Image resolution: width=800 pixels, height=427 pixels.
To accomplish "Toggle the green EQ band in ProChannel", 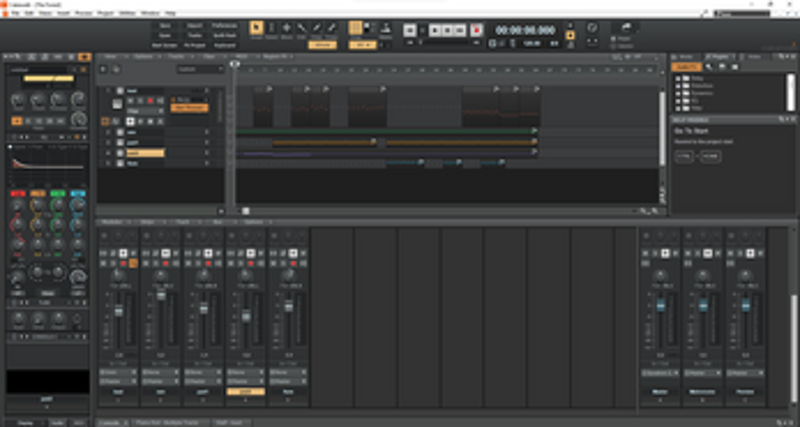I will point(58,193).
